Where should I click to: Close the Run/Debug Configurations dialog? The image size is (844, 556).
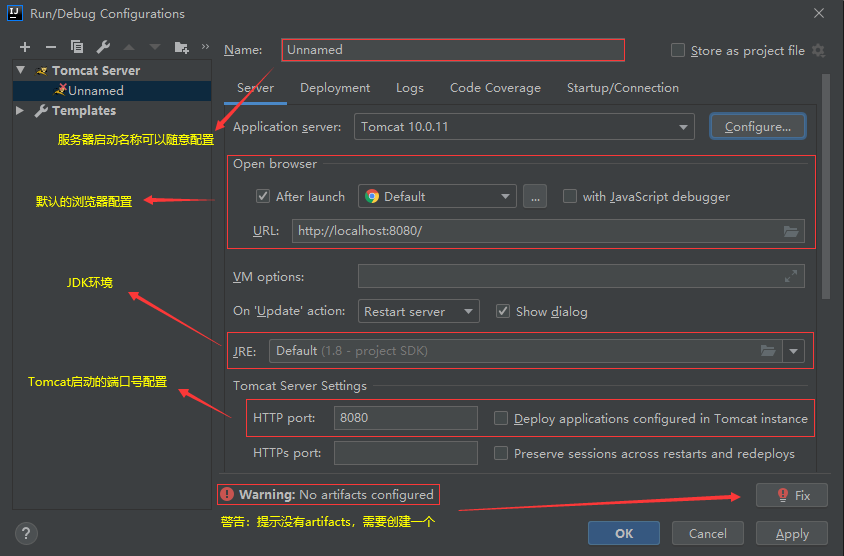[x=819, y=13]
